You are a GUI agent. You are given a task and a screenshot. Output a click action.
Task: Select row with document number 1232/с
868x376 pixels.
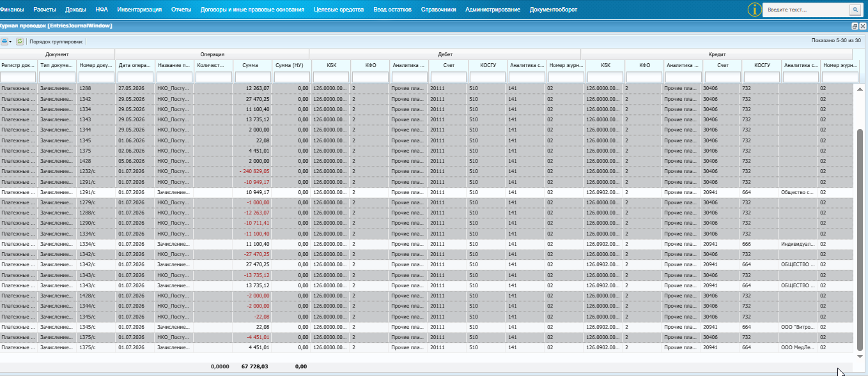click(426, 171)
